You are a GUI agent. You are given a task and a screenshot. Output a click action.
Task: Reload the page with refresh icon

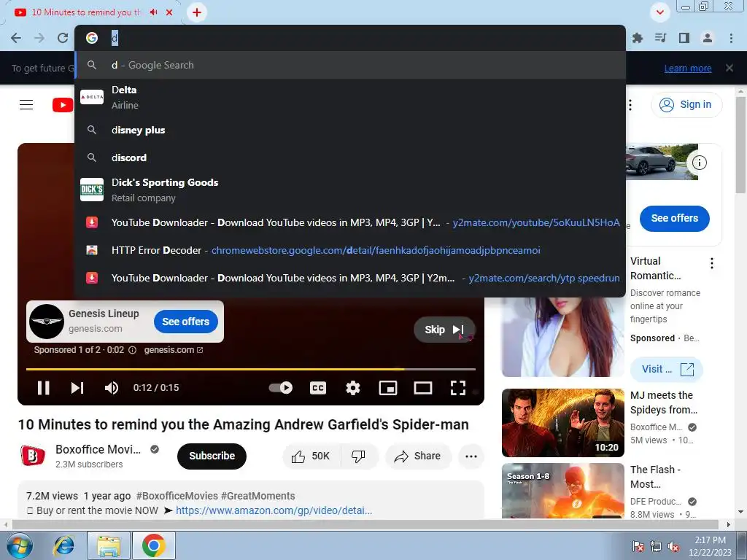(63, 38)
